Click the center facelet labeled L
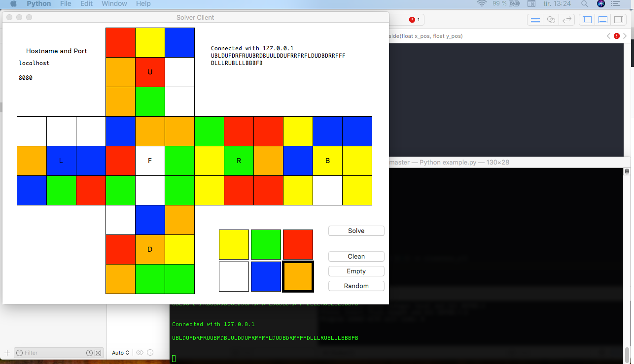Viewport: 634px width, 364px height. pyautogui.click(x=61, y=161)
